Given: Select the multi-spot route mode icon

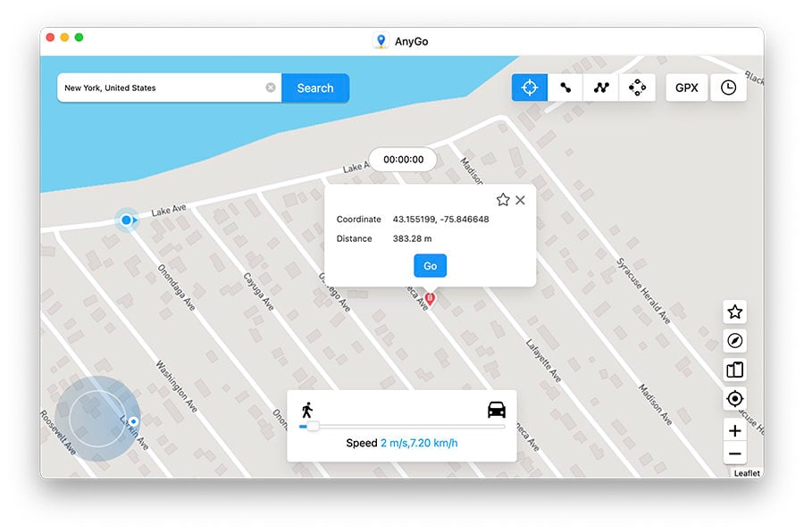Looking at the screenshot, I should click(600, 87).
